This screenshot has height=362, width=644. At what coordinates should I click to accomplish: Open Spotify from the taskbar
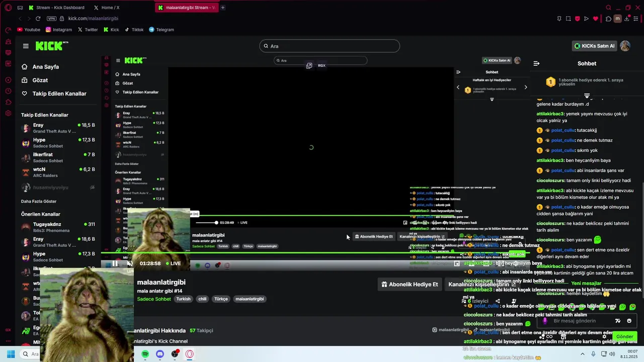145,354
